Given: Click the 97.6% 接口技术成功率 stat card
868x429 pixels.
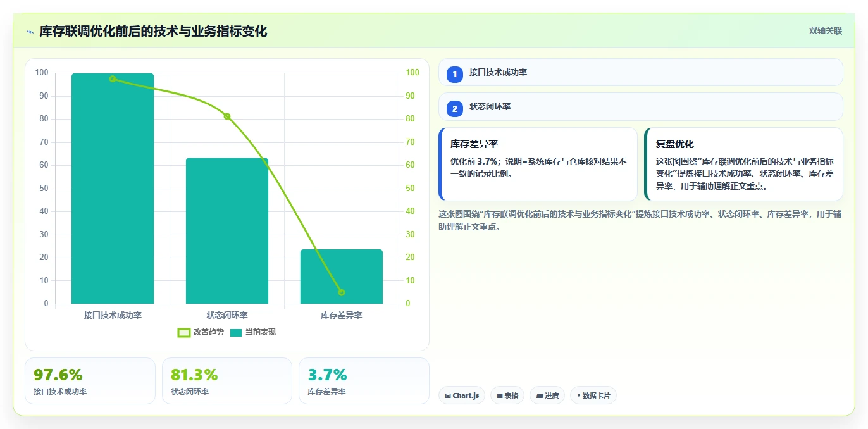Looking at the screenshot, I should pyautogui.click(x=90, y=381).
